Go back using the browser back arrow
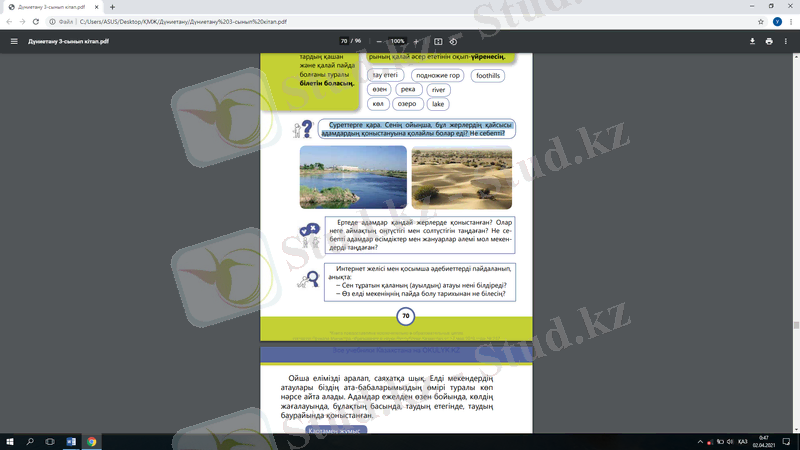The width and height of the screenshot is (800, 450). pyautogui.click(x=9, y=21)
